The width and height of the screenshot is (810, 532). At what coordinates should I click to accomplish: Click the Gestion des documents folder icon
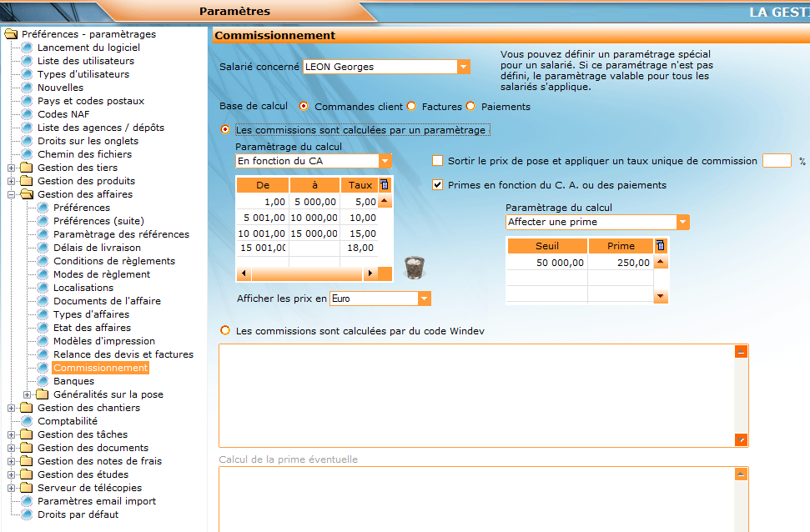[27, 448]
